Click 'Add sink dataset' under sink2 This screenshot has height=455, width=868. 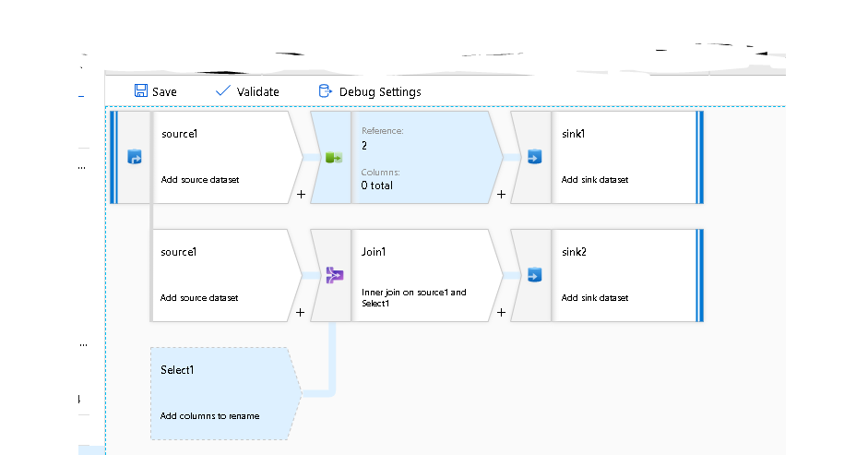594,298
